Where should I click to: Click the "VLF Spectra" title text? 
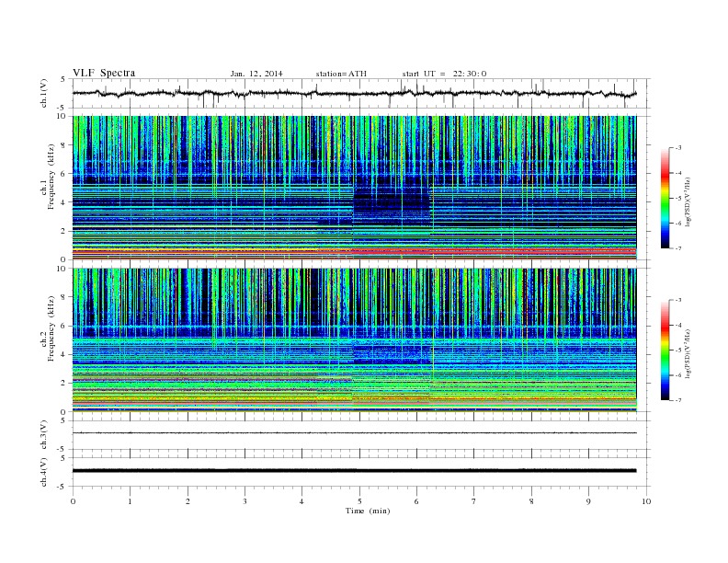click(104, 73)
